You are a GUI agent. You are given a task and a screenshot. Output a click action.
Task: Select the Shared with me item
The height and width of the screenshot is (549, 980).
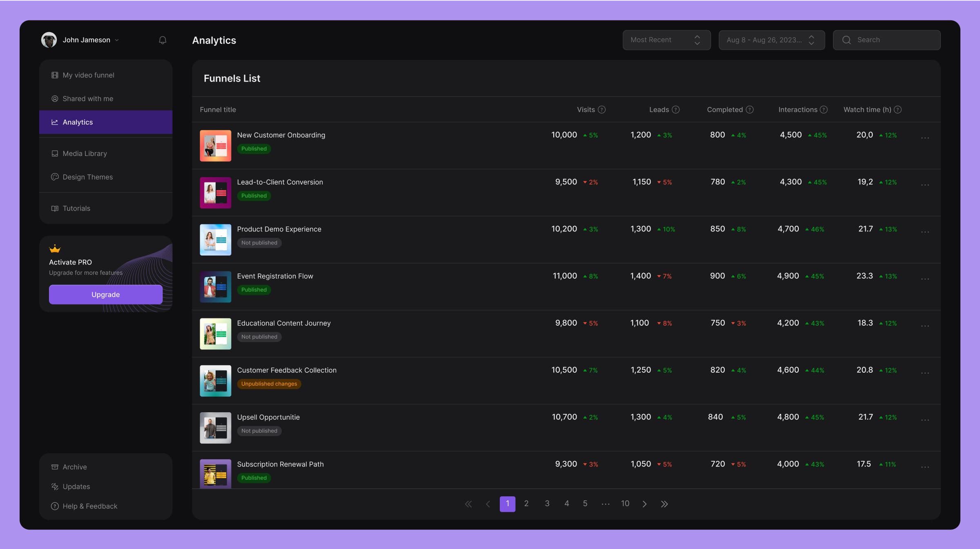coord(88,99)
